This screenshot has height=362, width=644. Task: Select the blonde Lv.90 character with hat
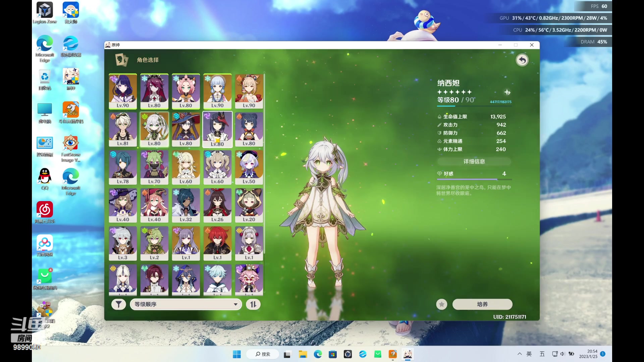click(x=249, y=92)
